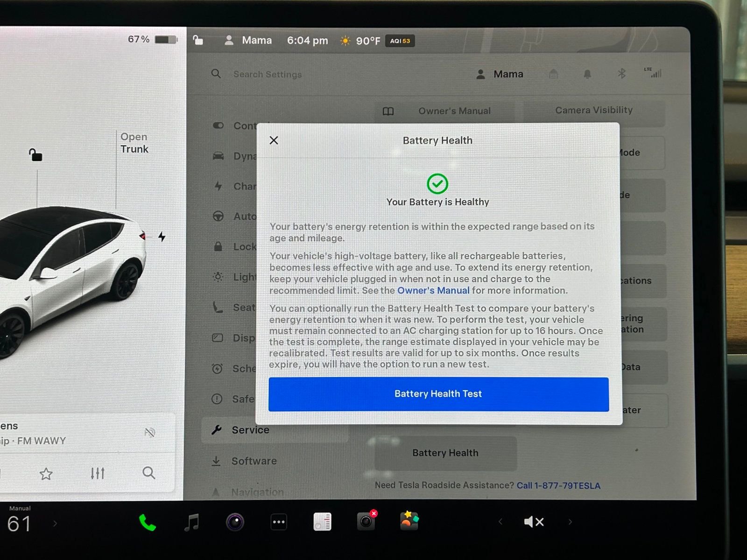Increase volume with right arrow
The image size is (747, 560).
pyautogui.click(x=570, y=522)
